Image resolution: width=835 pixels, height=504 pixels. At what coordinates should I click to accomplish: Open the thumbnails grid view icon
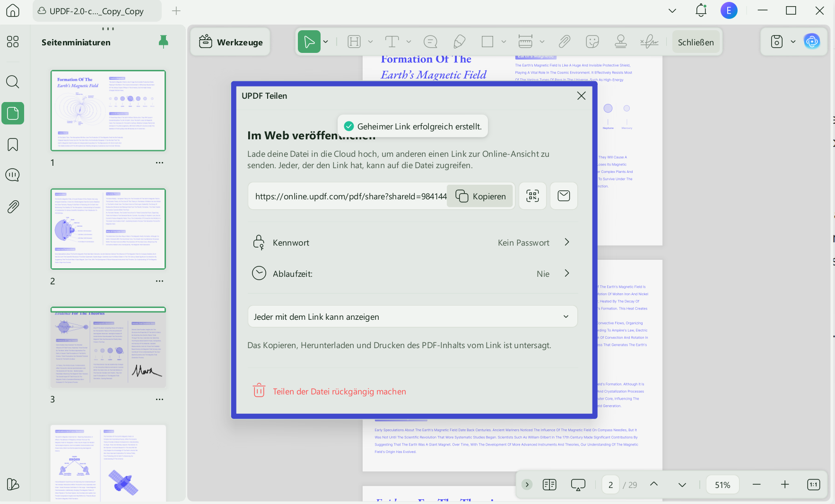[13, 42]
